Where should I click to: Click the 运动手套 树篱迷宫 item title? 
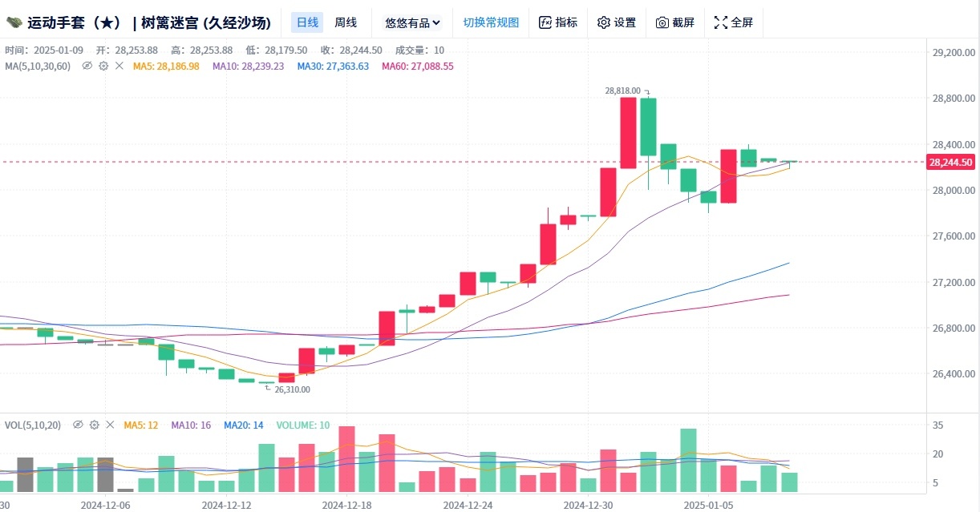[149, 22]
